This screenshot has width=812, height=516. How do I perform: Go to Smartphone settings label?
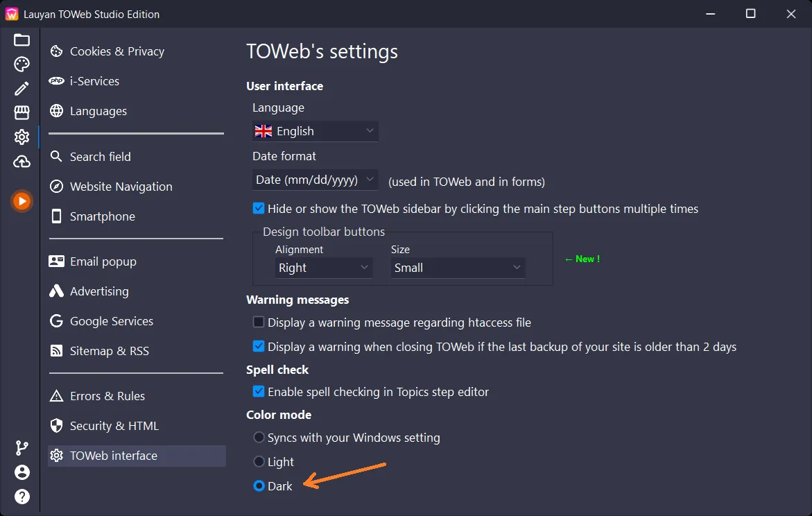pos(103,216)
